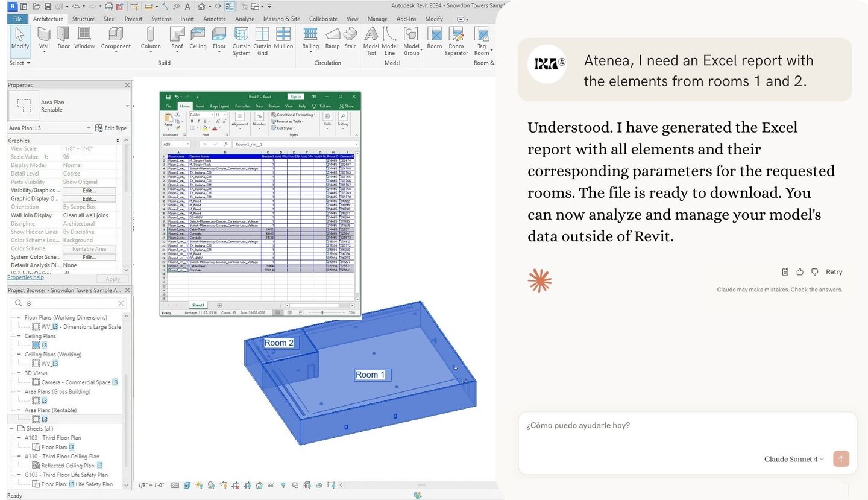Select the Curtain Grid tool
The height and width of the screenshot is (500, 868).
(x=262, y=42)
